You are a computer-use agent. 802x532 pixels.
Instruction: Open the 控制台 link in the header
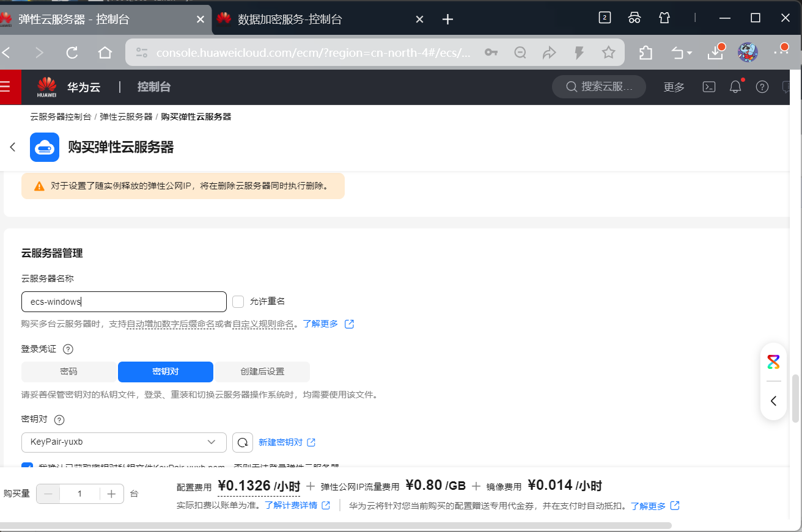pos(153,87)
